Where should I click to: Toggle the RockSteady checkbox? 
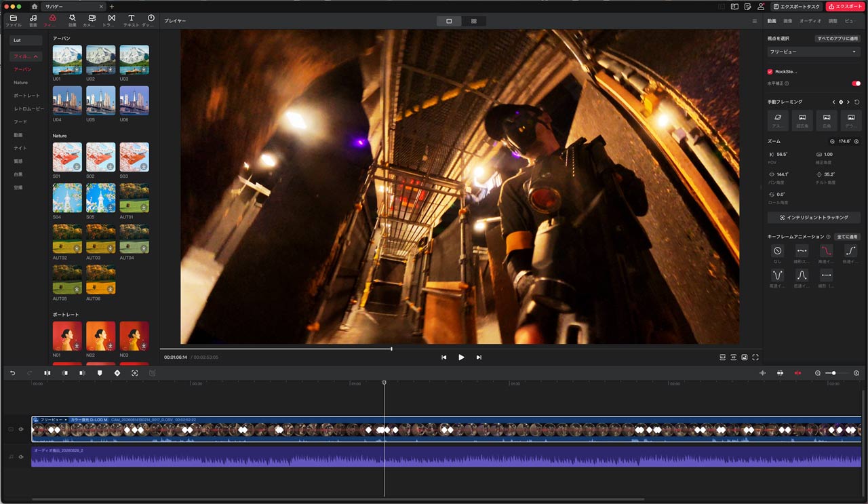[x=770, y=71]
